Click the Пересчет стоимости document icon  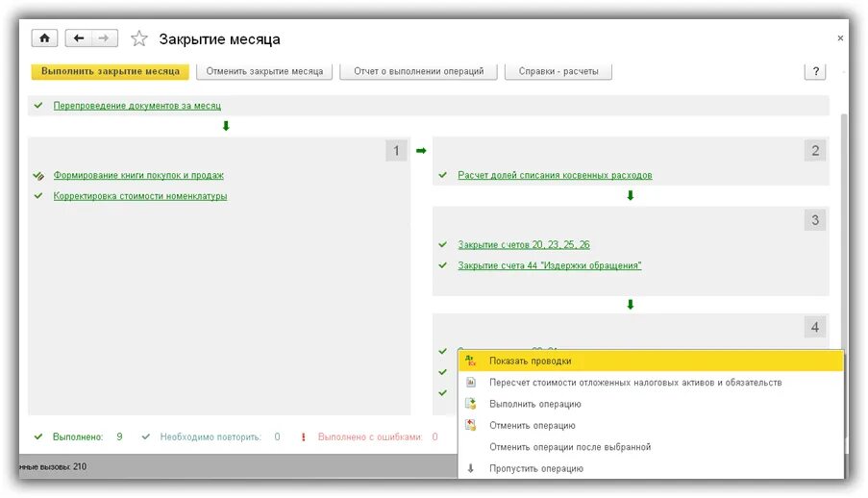tap(471, 383)
